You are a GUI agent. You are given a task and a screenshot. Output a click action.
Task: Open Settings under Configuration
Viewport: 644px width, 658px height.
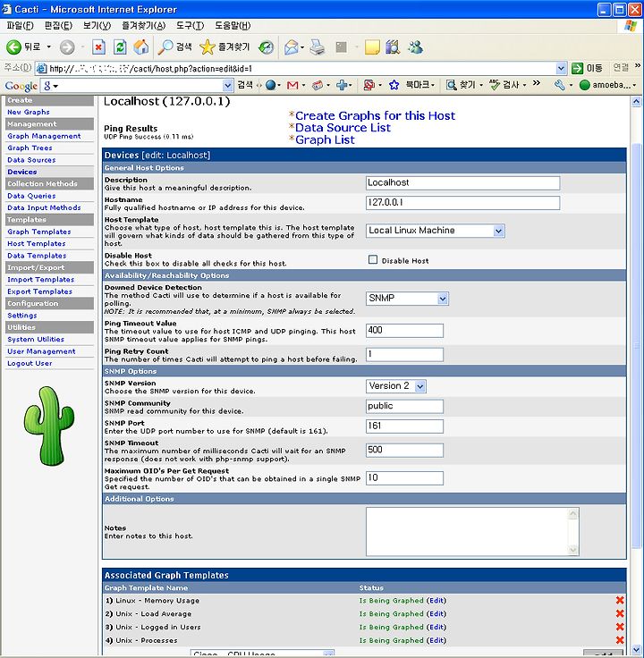pos(22,316)
